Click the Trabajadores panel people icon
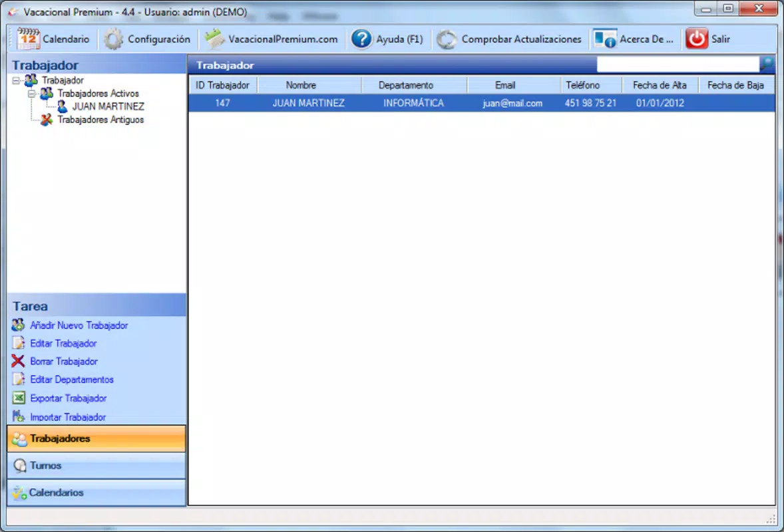The height and width of the screenshot is (532, 784). coord(19,439)
